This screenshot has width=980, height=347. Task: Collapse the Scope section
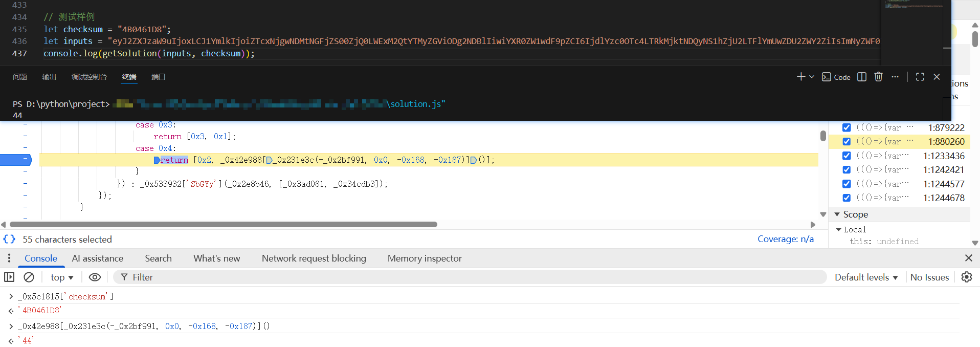(837, 214)
